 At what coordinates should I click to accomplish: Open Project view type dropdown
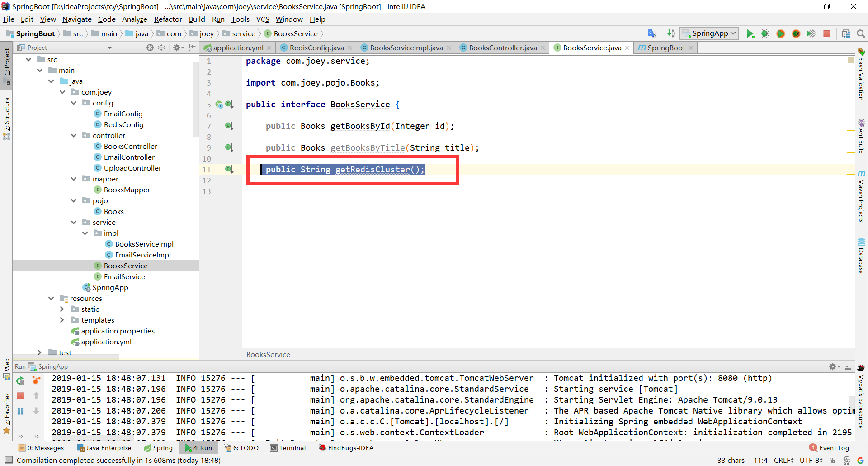[x=109, y=48]
